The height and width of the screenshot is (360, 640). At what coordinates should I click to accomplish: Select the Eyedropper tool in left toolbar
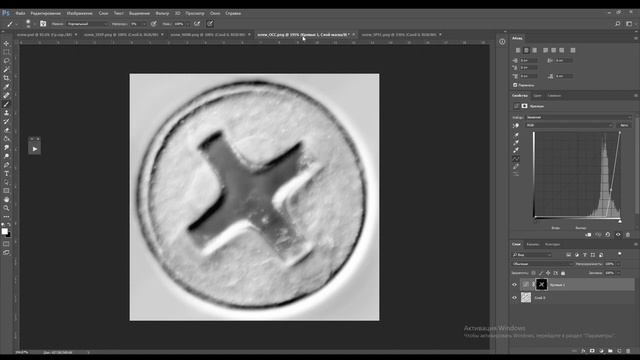coord(6,87)
